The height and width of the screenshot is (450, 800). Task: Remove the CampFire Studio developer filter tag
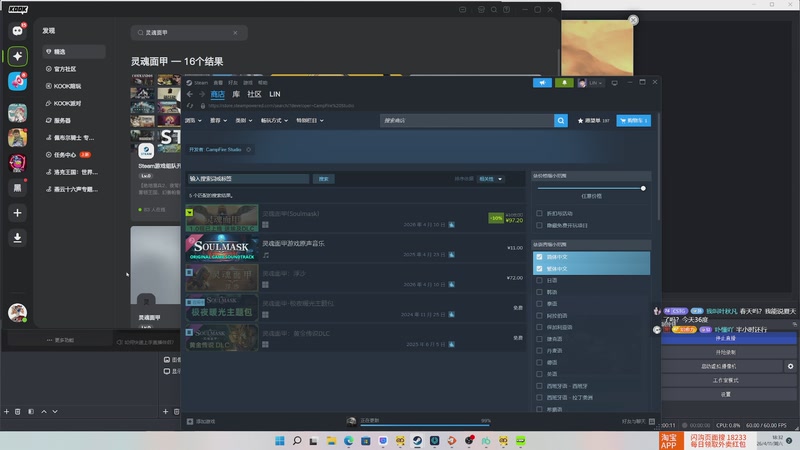pyautogui.click(x=248, y=149)
